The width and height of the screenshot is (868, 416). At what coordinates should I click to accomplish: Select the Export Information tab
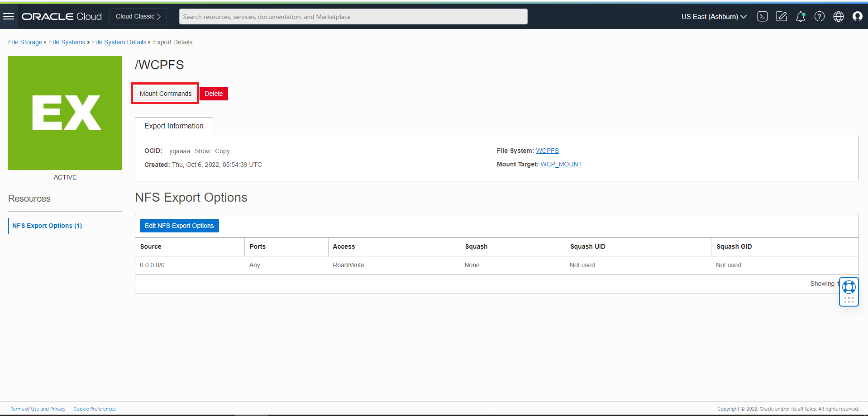(x=174, y=126)
